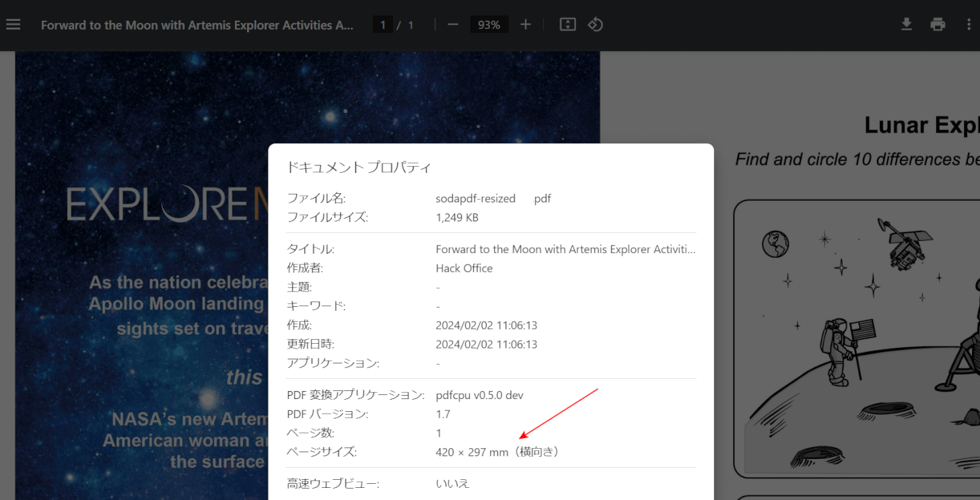This screenshot has width=980, height=500.
Task: Click the ページ数 label
Action: [x=310, y=433]
